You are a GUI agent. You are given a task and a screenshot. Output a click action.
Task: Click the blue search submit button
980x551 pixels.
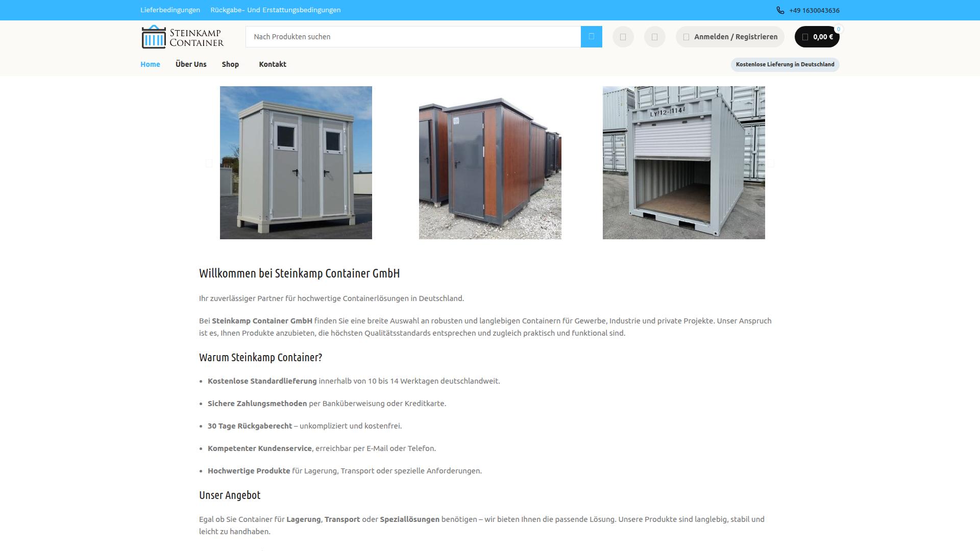pyautogui.click(x=591, y=37)
